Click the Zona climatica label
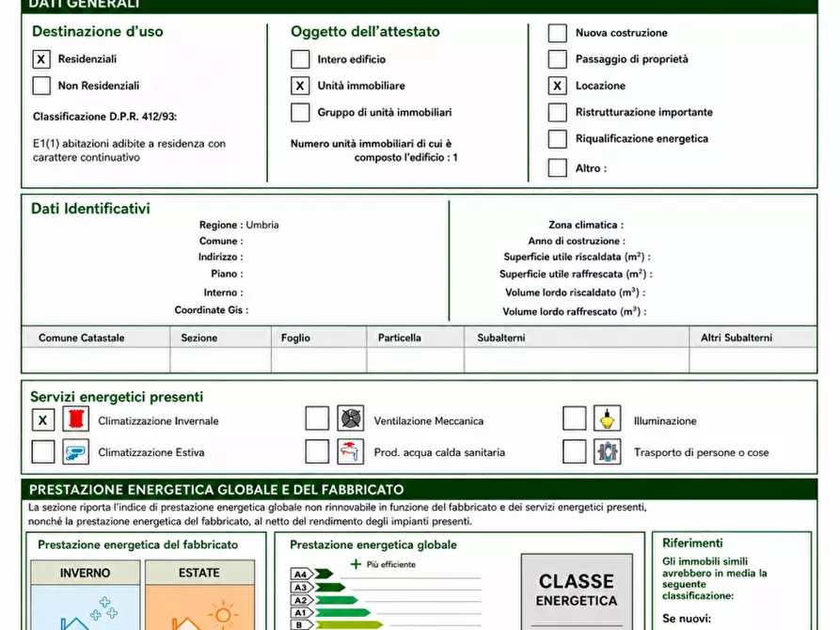This screenshot has height=630, width=840. coord(585,225)
